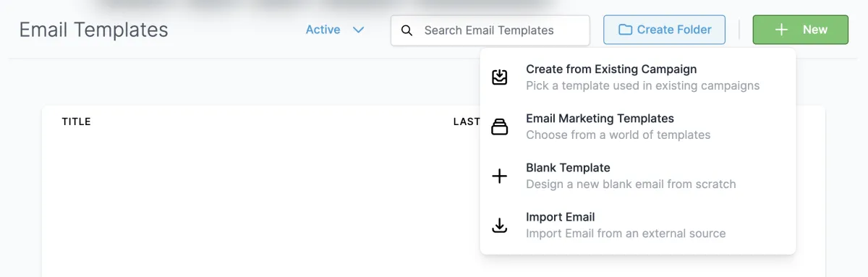Click the plus icon on New button
The height and width of the screenshot is (277, 868).
781,30
